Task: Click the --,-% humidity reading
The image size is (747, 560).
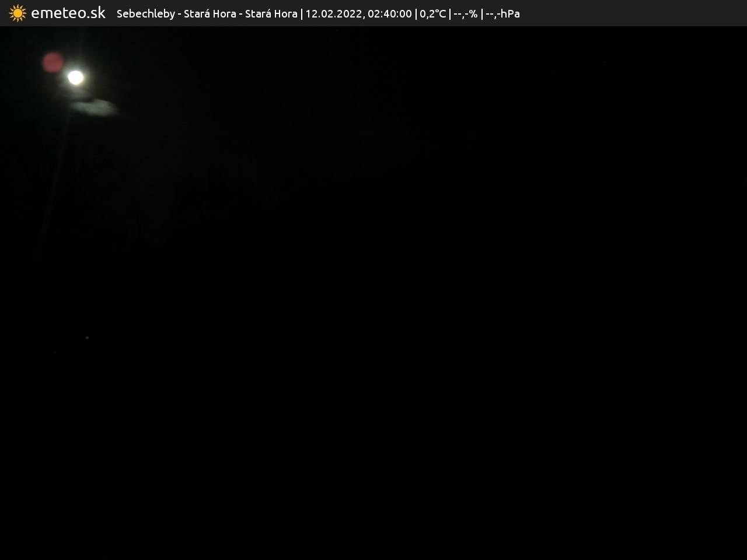Action: point(465,13)
